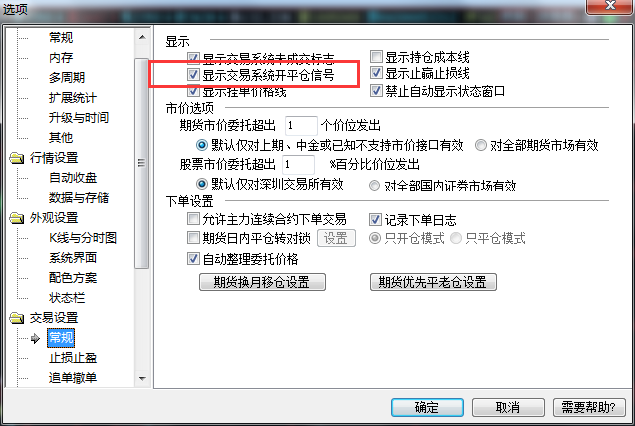This screenshot has height=426, width=635.
Task: Uncheck 记录下单日志 checkbox
Action: (375, 219)
